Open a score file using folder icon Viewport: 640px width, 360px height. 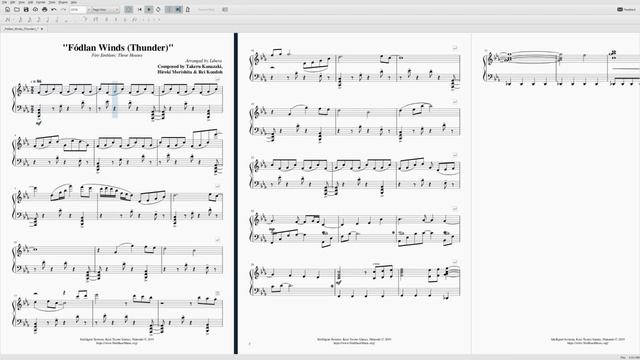coord(17,9)
